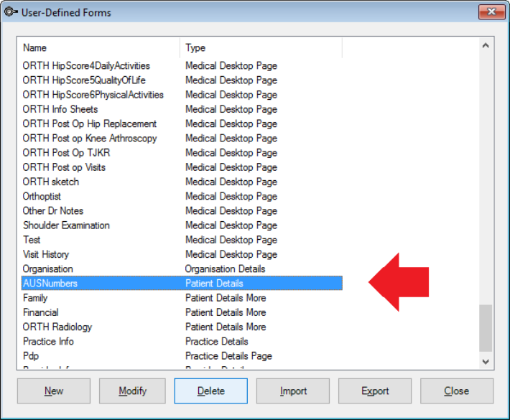510x420 pixels.
Task: Select the ORTH Post op Visits row
Action: 182,167
